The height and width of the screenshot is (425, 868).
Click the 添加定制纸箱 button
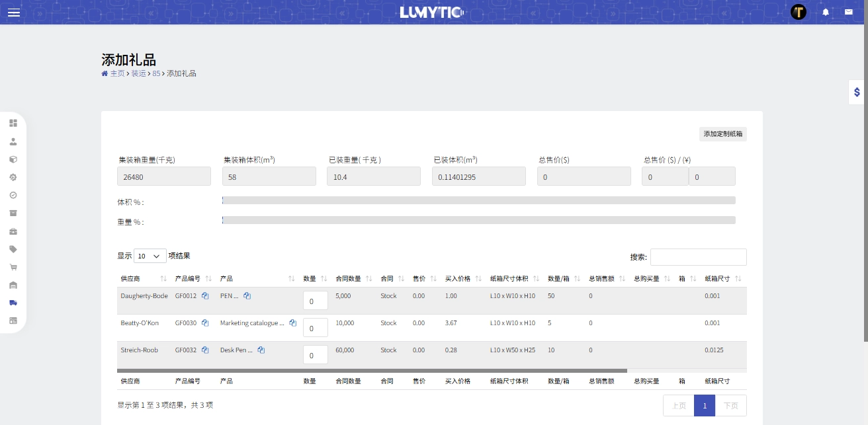point(722,134)
